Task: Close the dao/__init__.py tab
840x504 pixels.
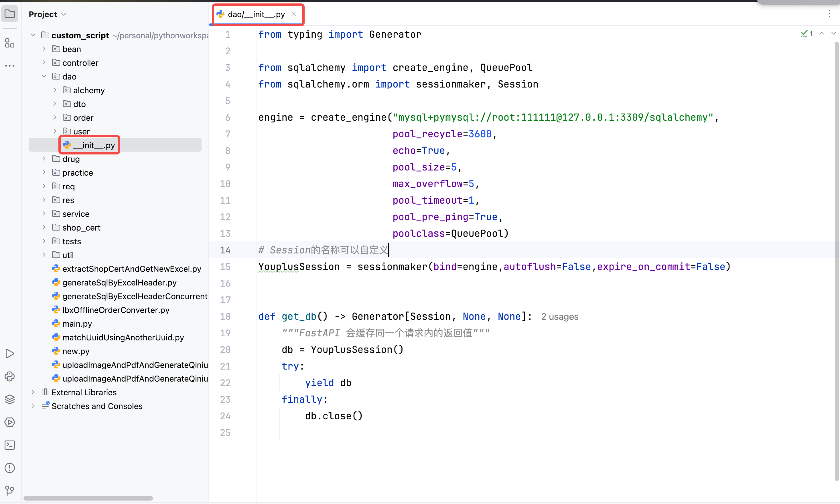Action: tap(294, 14)
